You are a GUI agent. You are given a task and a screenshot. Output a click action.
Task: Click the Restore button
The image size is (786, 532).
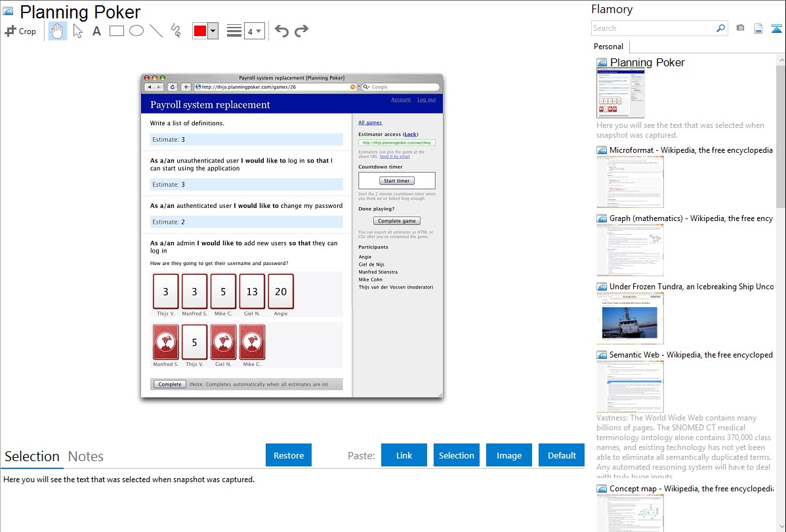pyautogui.click(x=289, y=455)
